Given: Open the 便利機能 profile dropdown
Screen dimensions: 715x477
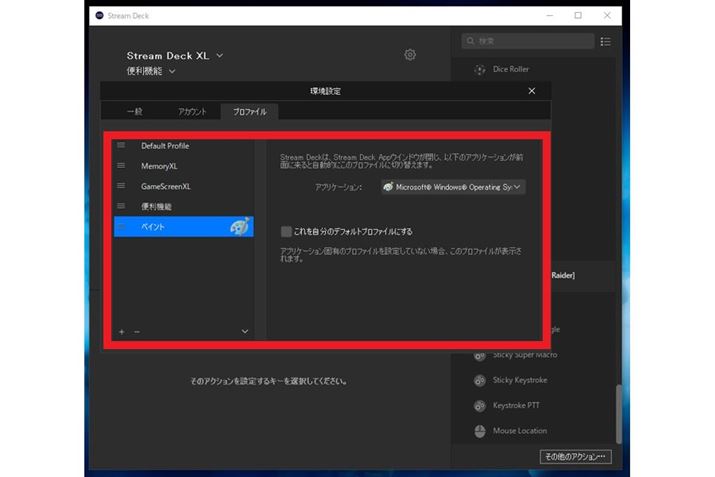Looking at the screenshot, I should pos(172,71).
